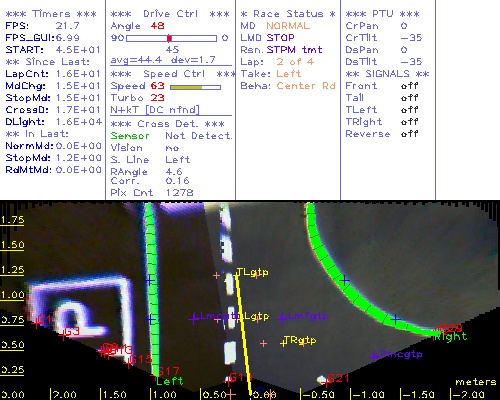500x400 pixels.
Task: Click the green Left lane label
Action: pyautogui.click(x=170, y=381)
